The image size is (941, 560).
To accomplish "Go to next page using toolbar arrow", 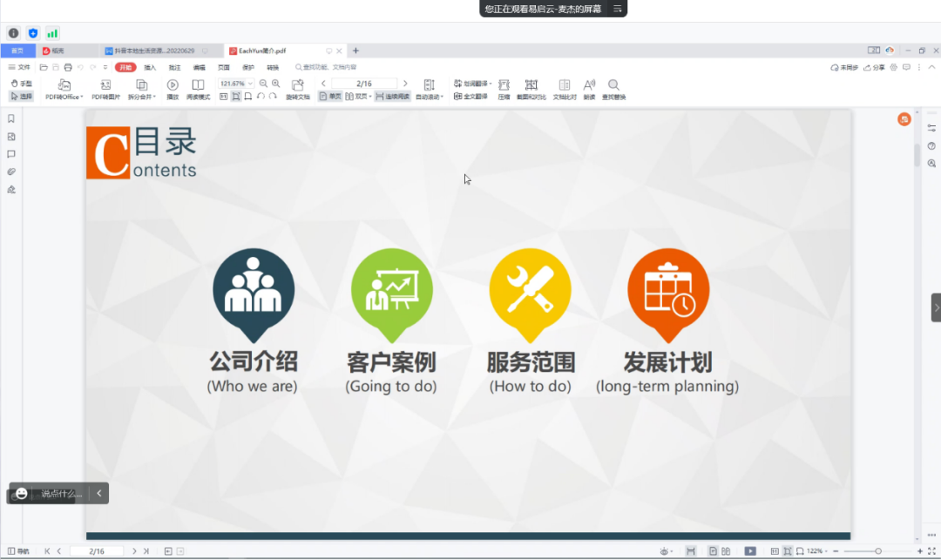I will (405, 84).
